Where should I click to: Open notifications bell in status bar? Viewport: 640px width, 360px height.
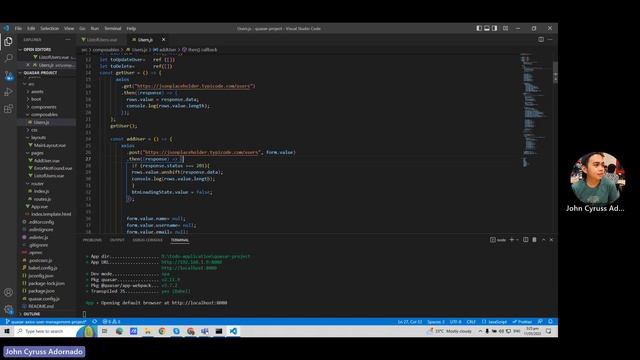pos(550,322)
